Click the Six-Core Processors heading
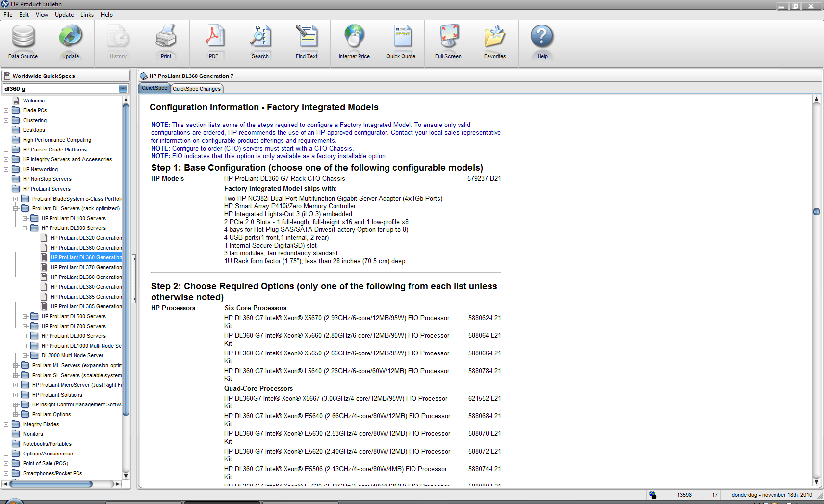824x504 pixels. point(256,308)
